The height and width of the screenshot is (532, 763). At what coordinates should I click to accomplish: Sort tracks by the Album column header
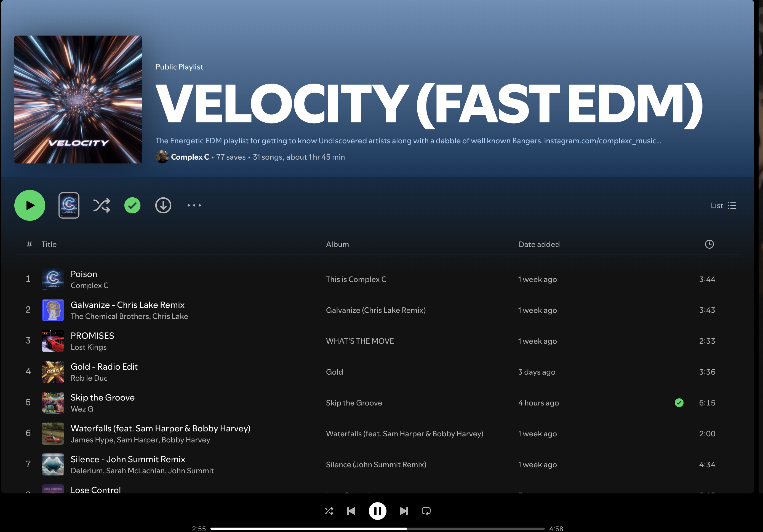(337, 244)
